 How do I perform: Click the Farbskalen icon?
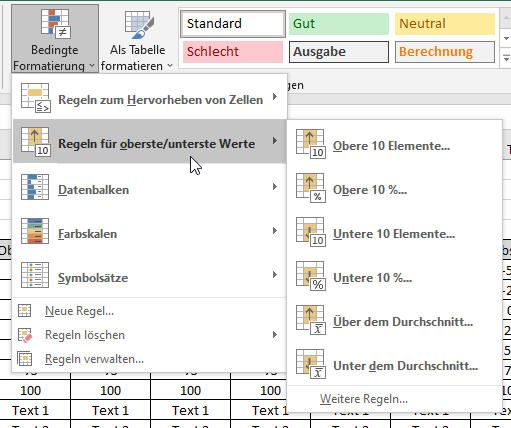pyautogui.click(x=35, y=231)
